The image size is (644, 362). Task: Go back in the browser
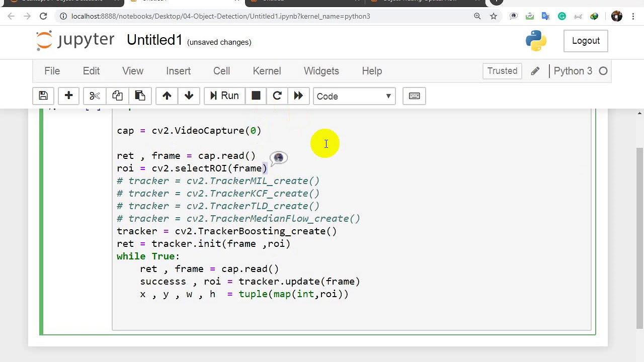pyautogui.click(x=11, y=16)
